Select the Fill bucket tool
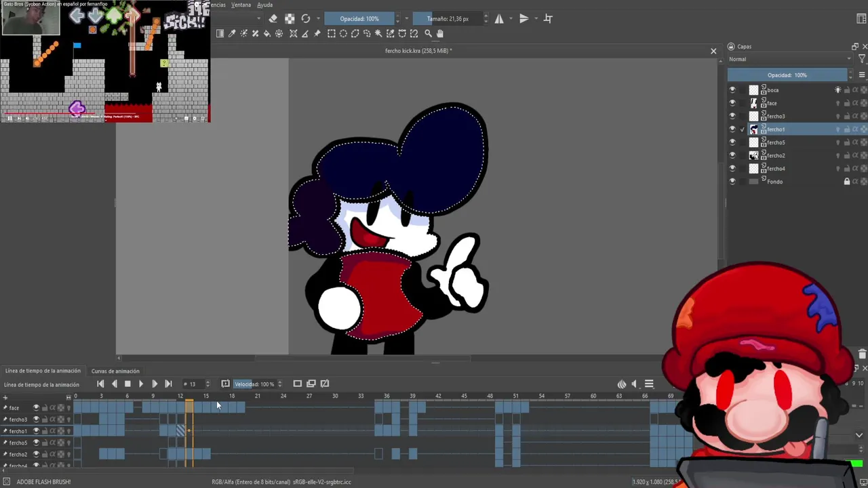The height and width of the screenshot is (488, 868). 267,33
